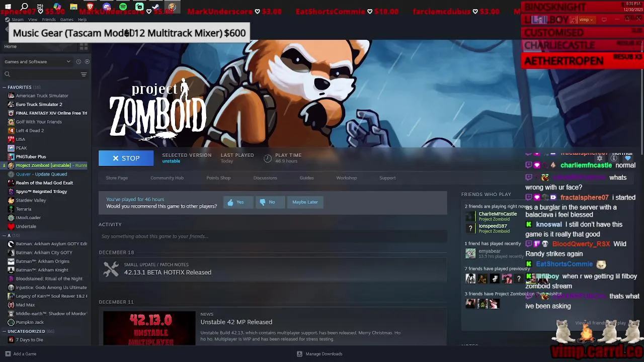
Task: Toggle the ready-to-play filter icon
Action: pos(87,62)
